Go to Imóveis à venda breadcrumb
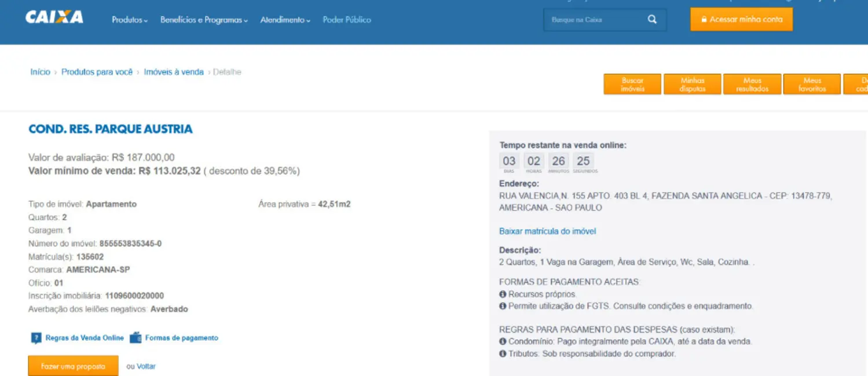The image size is (868, 376). 174,72
